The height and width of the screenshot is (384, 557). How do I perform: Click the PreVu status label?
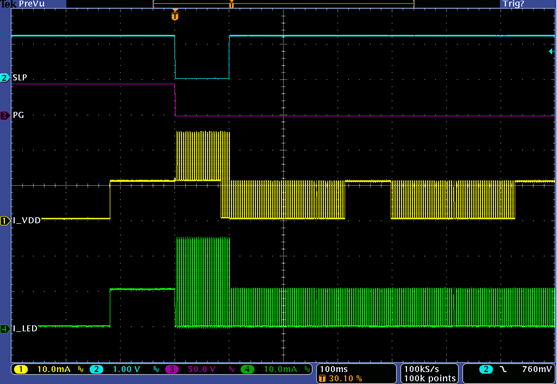tap(32, 4)
